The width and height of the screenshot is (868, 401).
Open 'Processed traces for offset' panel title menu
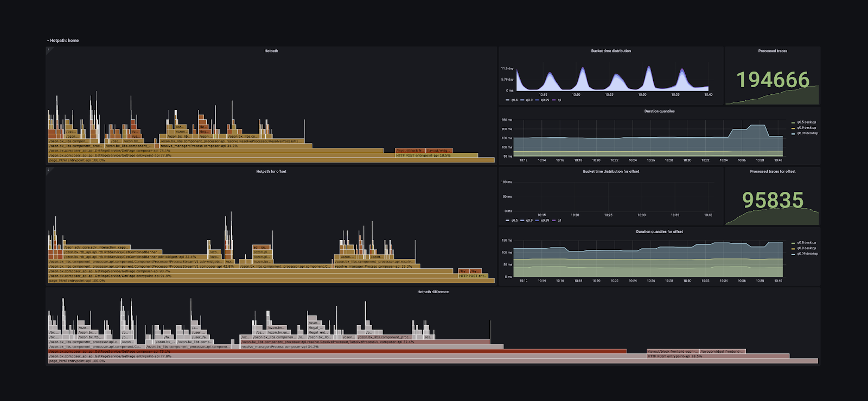click(773, 171)
